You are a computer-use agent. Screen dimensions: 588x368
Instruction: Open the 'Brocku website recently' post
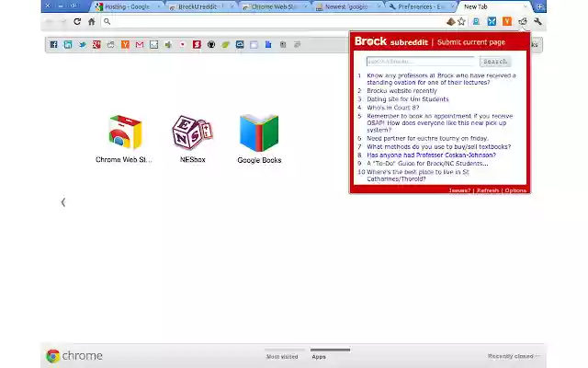pyautogui.click(x=401, y=91)
